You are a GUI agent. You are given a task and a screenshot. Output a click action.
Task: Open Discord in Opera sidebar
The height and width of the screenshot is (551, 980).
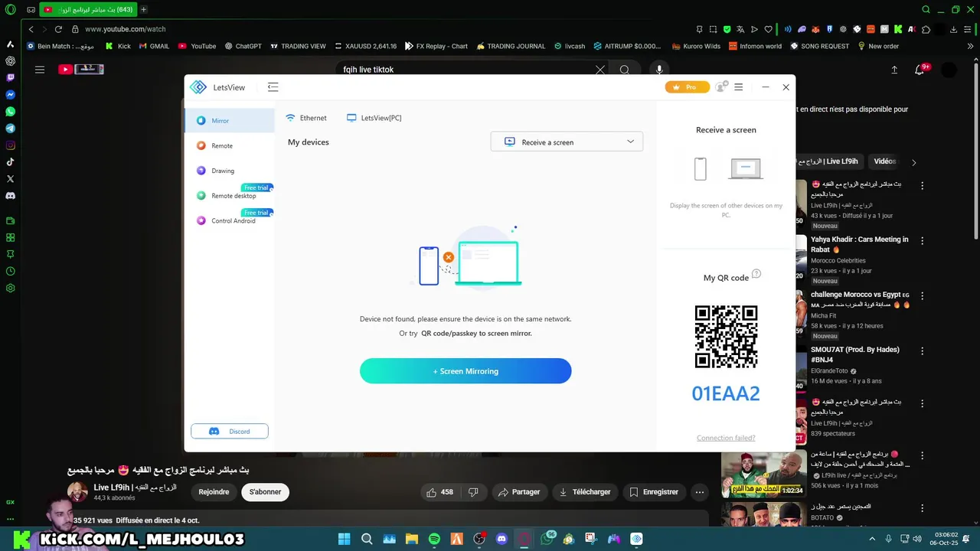10,196
